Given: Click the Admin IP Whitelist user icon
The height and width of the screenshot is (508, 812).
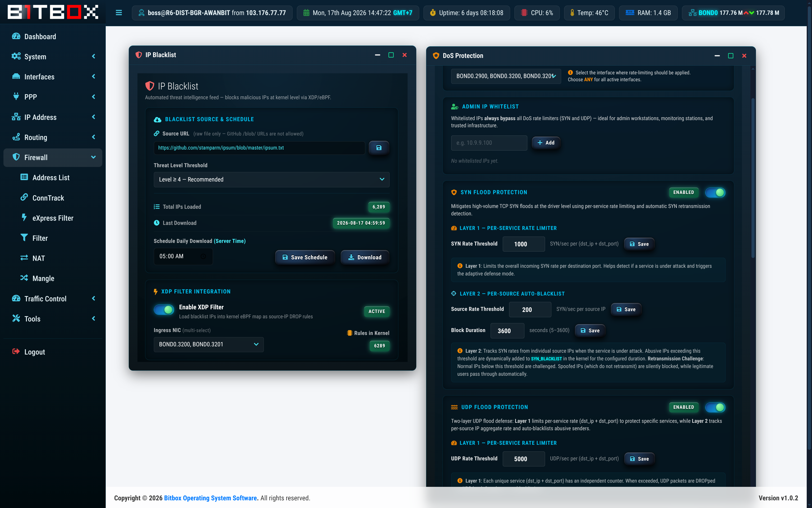Looking at the screenshot, I should (x=455, y=107).
